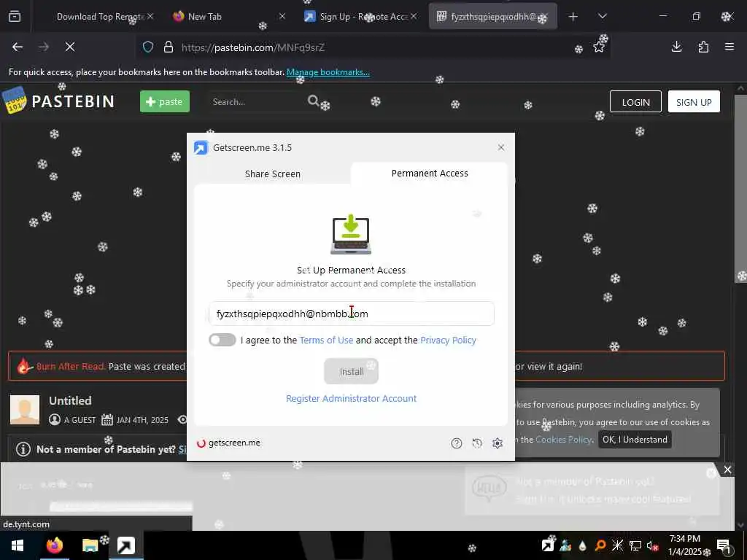Screen dimensions: 747x560
Task: Toggle the Terms of Use agreement switch
Action: pos(222,340)
